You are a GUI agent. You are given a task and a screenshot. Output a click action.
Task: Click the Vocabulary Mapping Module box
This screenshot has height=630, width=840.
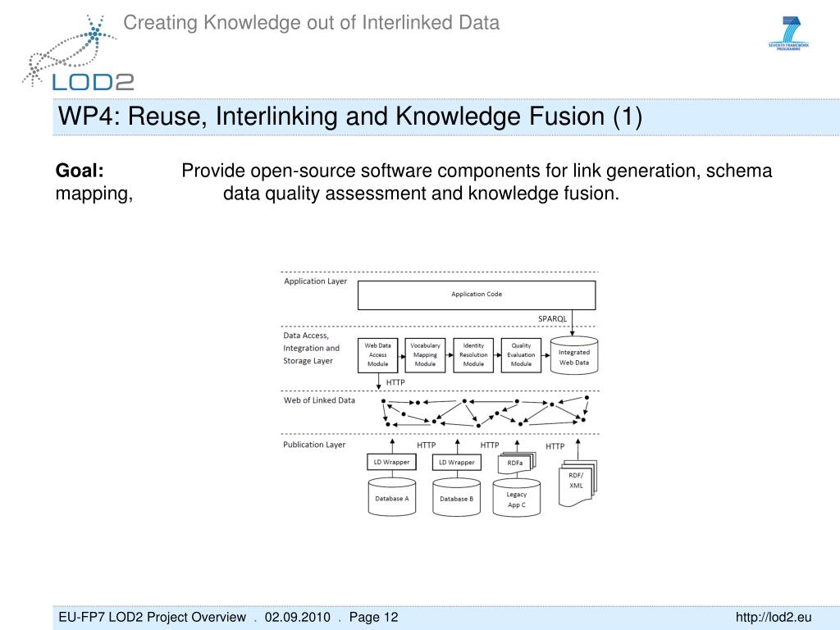click(426, 355)
